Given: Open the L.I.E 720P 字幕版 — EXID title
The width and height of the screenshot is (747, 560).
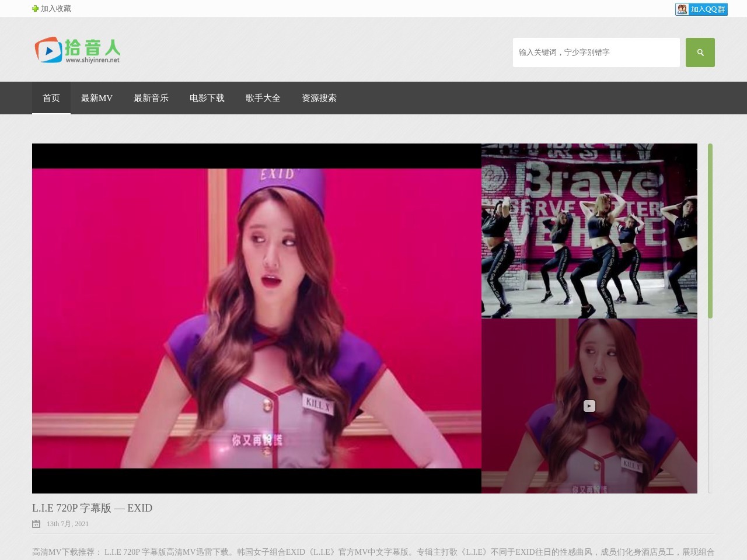Looking at the screenshot, I should click(92, 508).
